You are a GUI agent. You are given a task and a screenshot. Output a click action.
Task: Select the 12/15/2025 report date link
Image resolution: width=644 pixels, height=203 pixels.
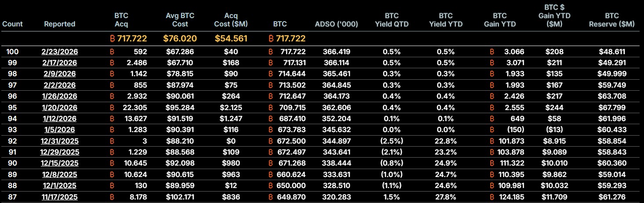click(x=60, y=163)
